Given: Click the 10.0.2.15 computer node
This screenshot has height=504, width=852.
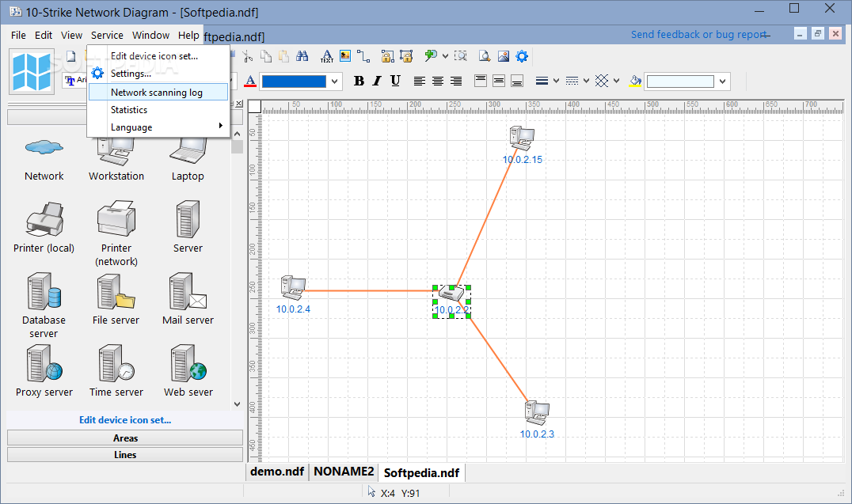Looking at the screenshot, I should pos(522,138).
